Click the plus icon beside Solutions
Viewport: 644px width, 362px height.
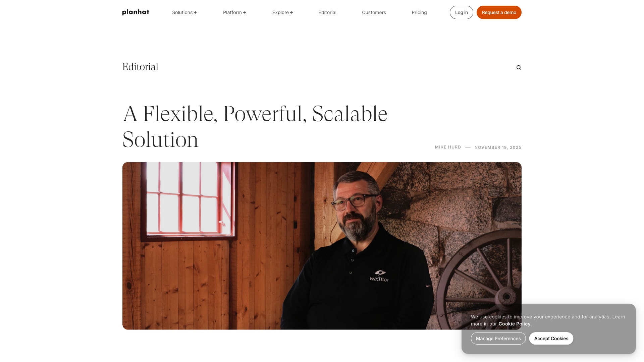[x=195, y=13]
